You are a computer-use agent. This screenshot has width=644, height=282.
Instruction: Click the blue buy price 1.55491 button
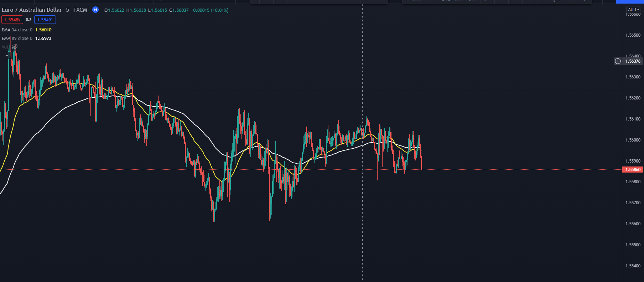[45, 20]
